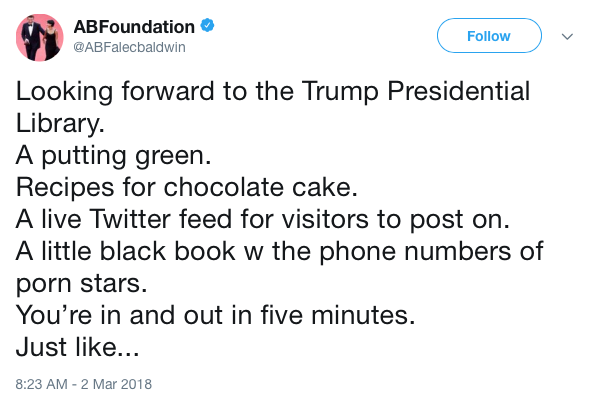This screenshot has height=398, width=593.
Task: Follow the ABFoundation account
Action: point(489,36)
